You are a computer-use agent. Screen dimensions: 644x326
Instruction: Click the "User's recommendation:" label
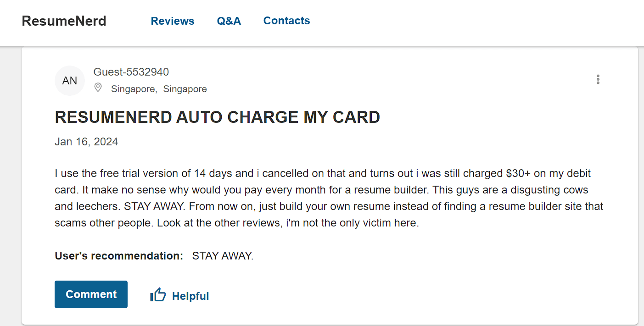(x=119, y=256)
